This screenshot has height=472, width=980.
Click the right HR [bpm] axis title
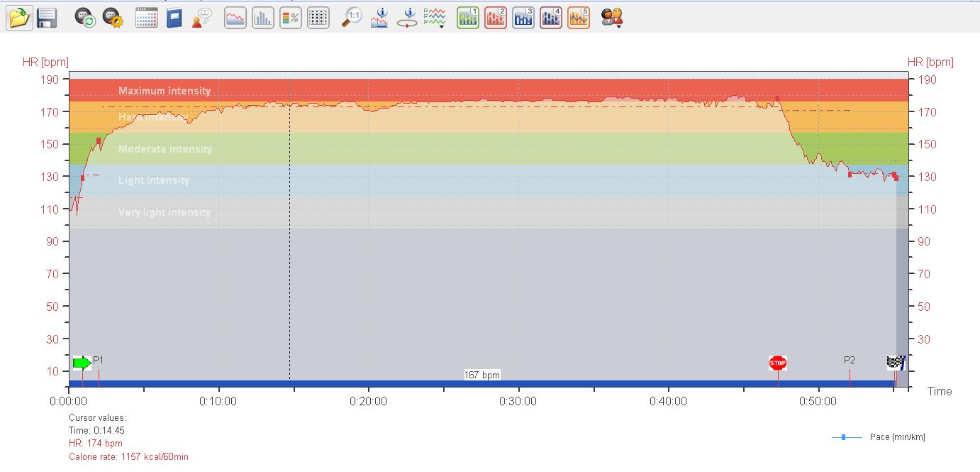[x=931, y=62]
